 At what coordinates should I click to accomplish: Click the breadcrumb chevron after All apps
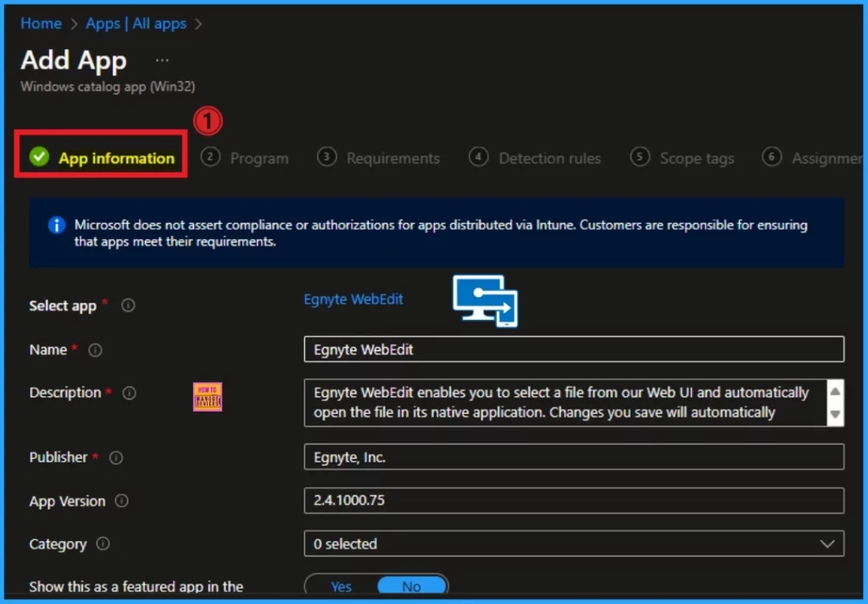point(198,24)
